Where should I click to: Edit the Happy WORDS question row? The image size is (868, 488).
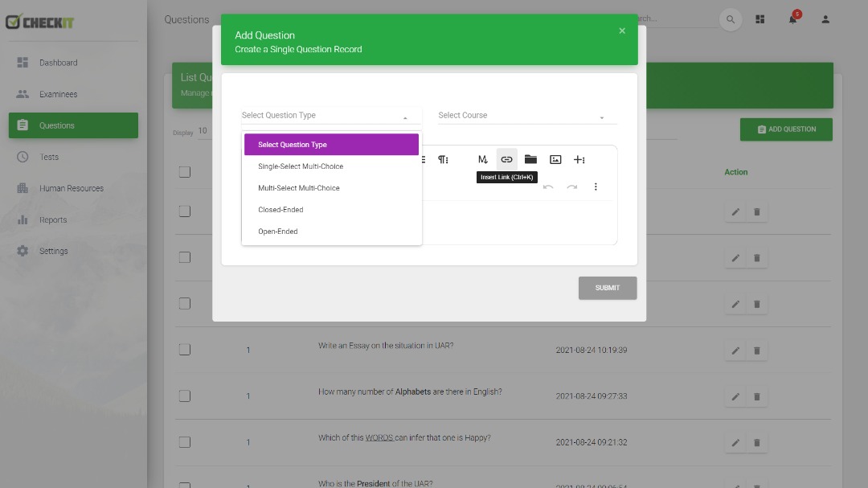coord(735,443)
